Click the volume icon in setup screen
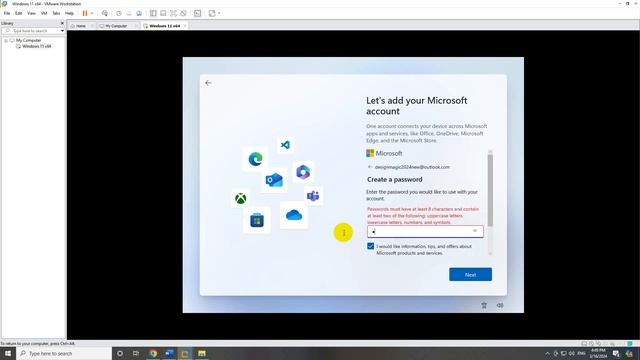 click(x=500, y=305)
